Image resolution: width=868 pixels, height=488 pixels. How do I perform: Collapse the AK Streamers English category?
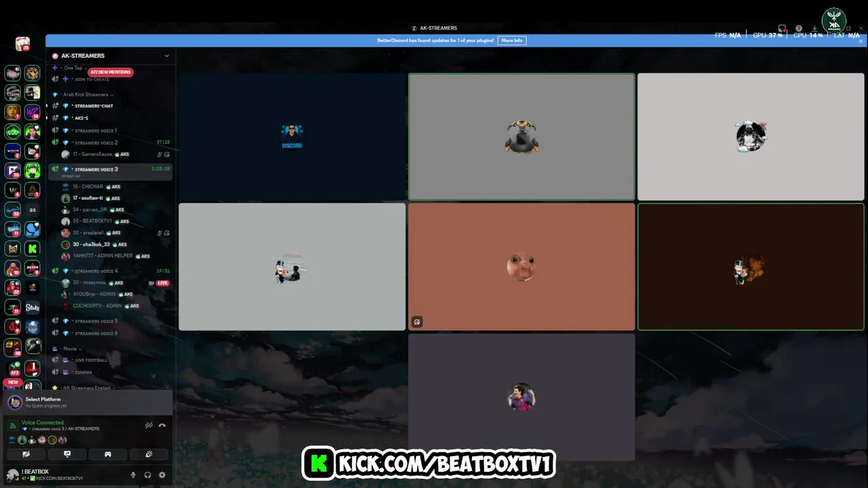pyautogui.click(x=88, y=388)
